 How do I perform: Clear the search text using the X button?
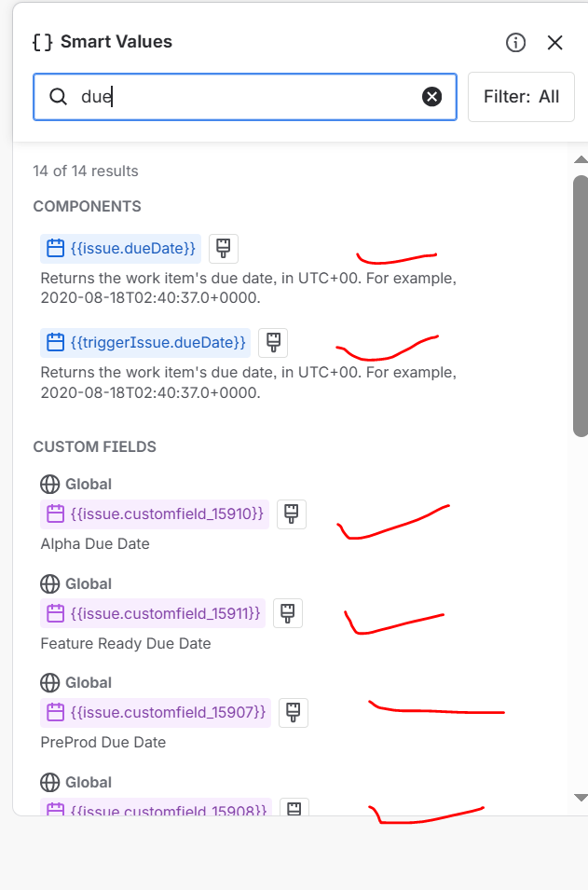431,96
